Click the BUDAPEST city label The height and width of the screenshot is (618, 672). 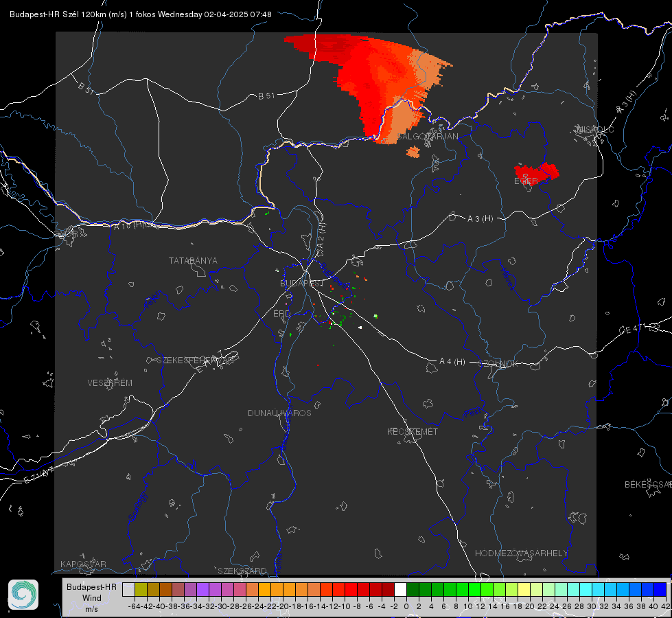click(301, 284)
